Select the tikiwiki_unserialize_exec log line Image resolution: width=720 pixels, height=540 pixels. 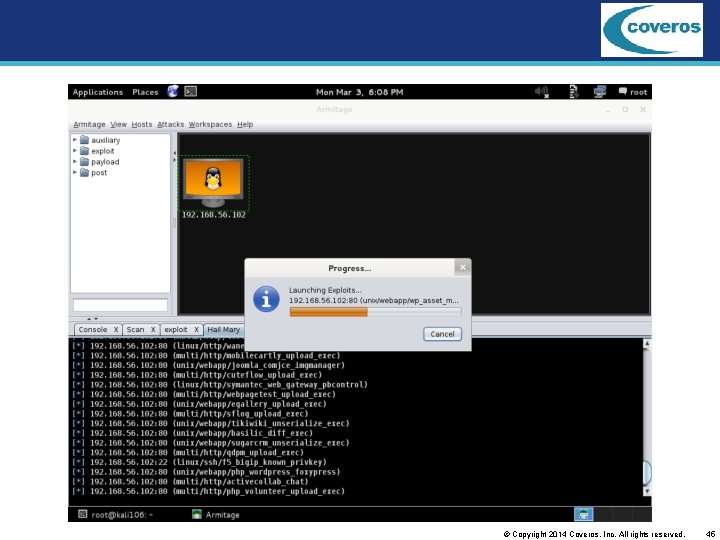coord(210,423)
